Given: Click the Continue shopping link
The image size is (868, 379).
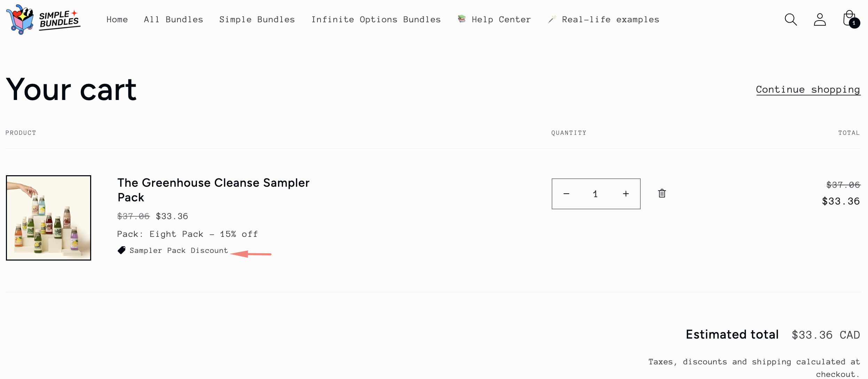Looking at the screenshot, I should [808, 90].
